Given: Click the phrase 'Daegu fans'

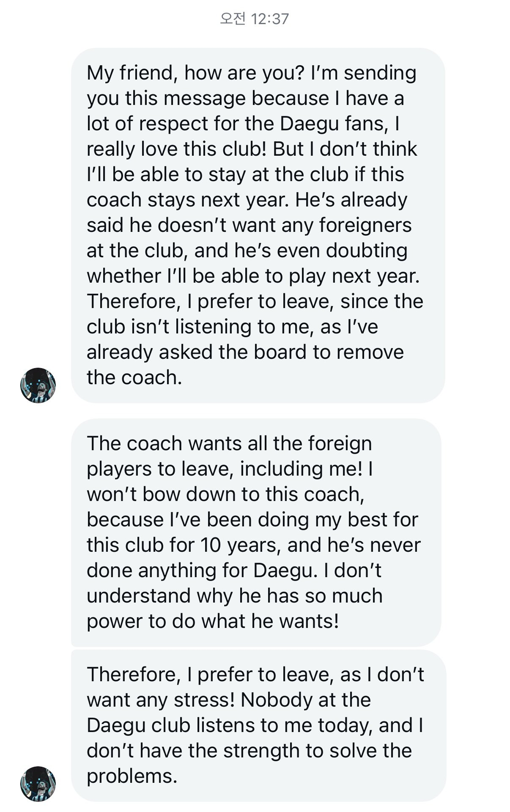Looking at the screenshot, I should point(333,124).
